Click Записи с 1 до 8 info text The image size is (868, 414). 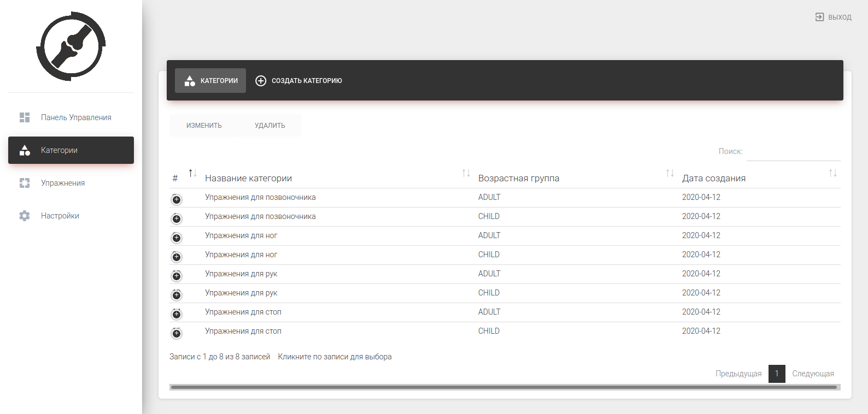[x=220, y=357]
